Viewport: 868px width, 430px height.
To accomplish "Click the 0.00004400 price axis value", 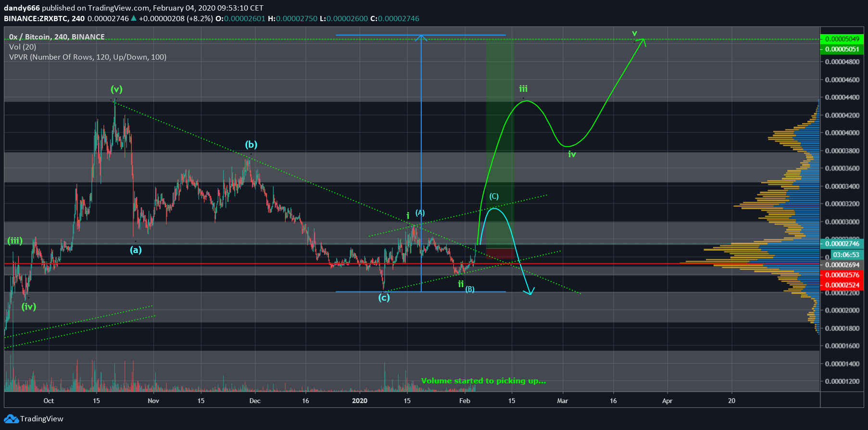I will (842, 97).
